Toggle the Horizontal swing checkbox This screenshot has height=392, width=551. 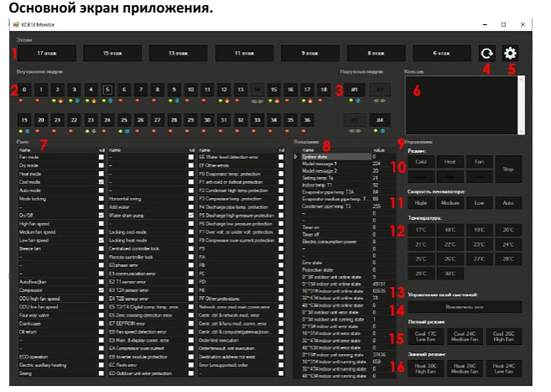click(x=191, y=199)
